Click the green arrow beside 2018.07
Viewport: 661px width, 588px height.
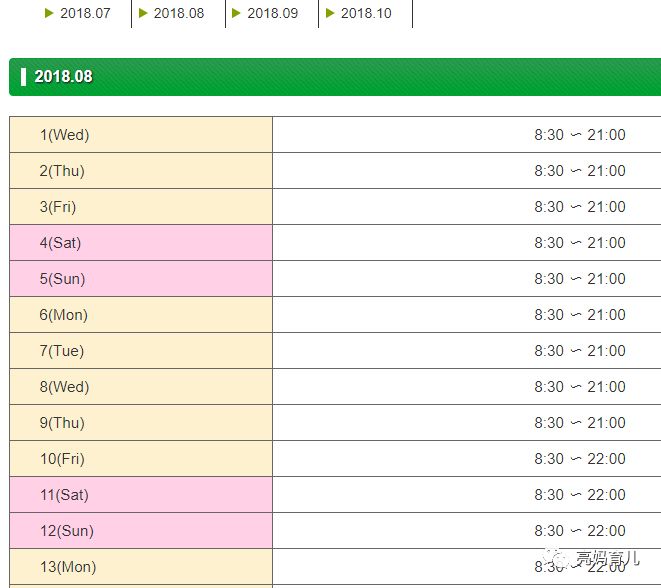pyautogui.click(x=49, y=13)
